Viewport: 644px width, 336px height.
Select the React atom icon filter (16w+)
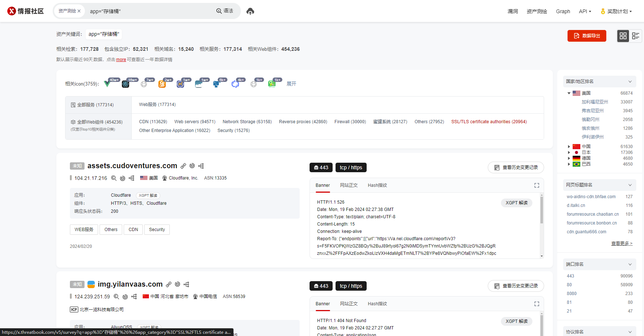coord(126,84)
